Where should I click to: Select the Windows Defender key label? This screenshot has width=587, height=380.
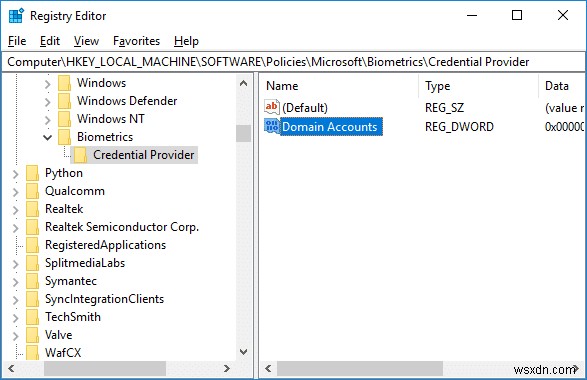pyautogui.click(x=127, y=101)
